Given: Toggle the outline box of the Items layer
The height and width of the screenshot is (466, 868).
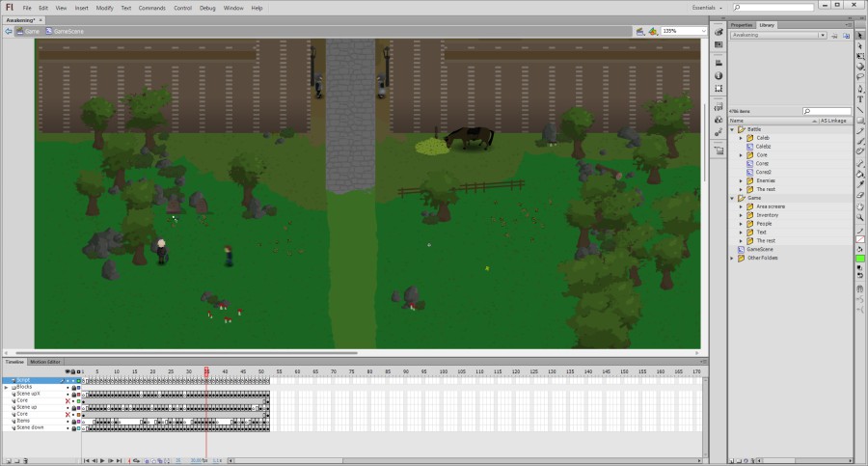Looking at the screenshot, I should [78, 421].
